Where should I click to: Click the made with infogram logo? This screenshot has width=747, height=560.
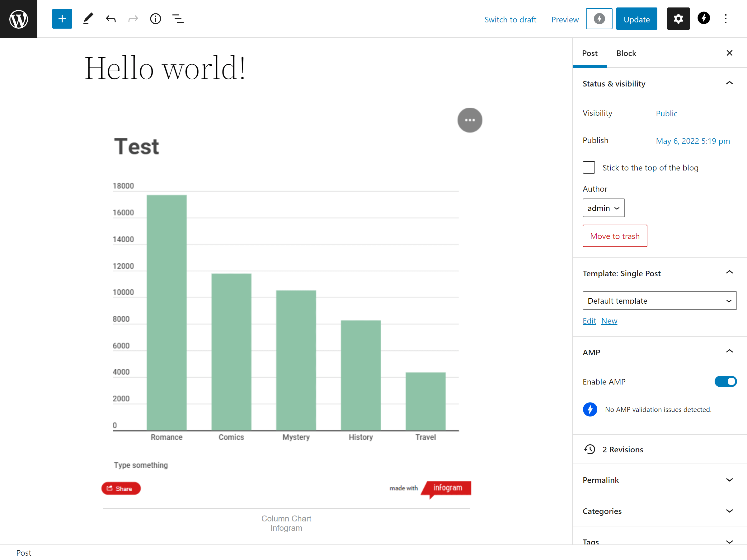click(430, 489)
